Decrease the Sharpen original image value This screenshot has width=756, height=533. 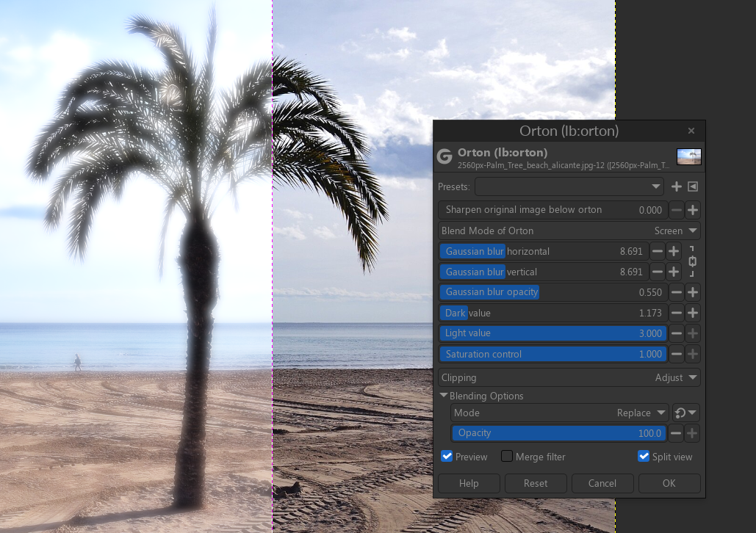click(677, 210)
